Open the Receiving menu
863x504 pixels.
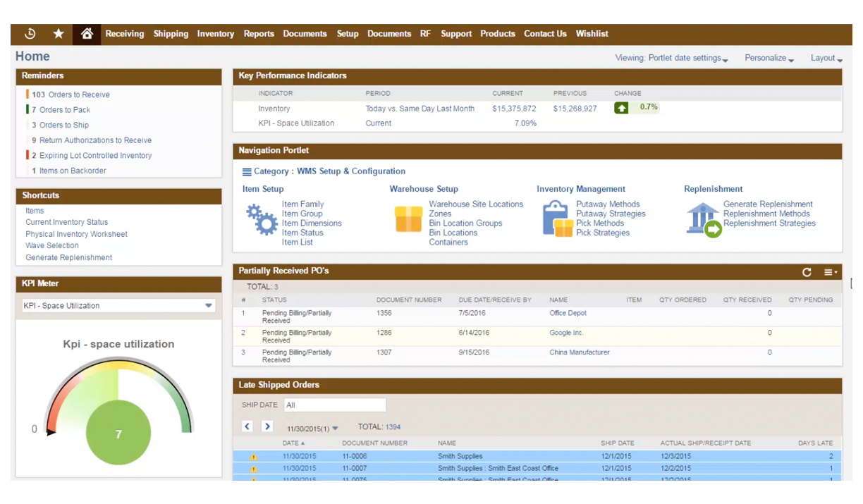coord(124,34)
